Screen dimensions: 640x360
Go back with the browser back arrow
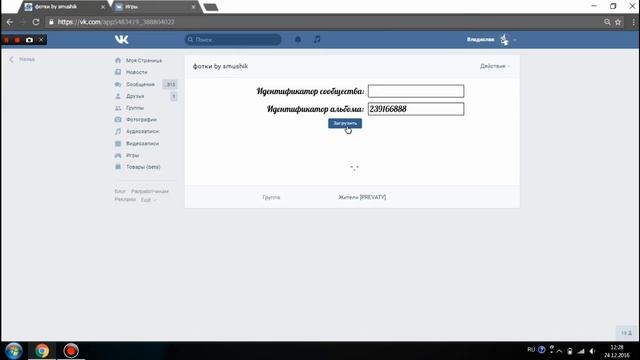coord(10,22)
